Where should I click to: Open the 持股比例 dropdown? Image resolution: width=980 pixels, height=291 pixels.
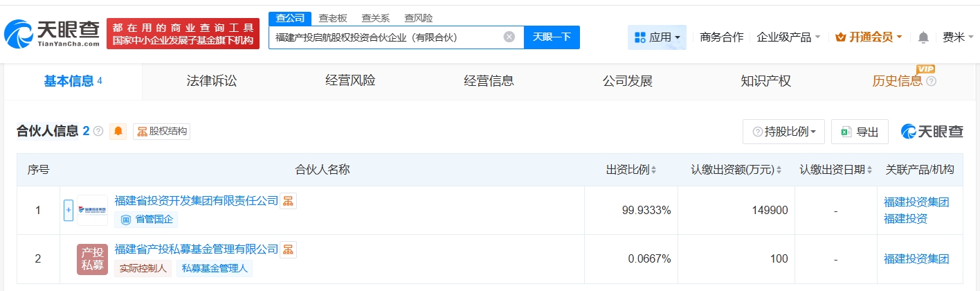[x=783, y=132]
